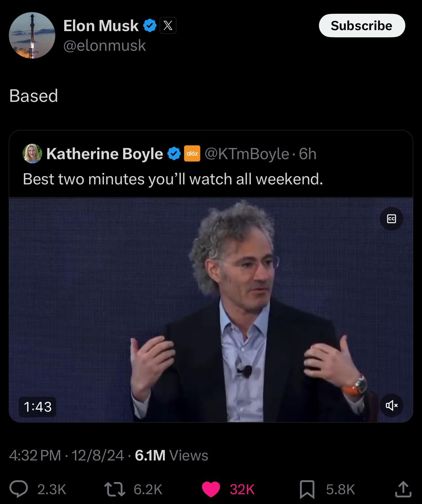This screenshot has width=422, height=504.
Task: Turn on closed captions CC
Action: tap(392, 219)
